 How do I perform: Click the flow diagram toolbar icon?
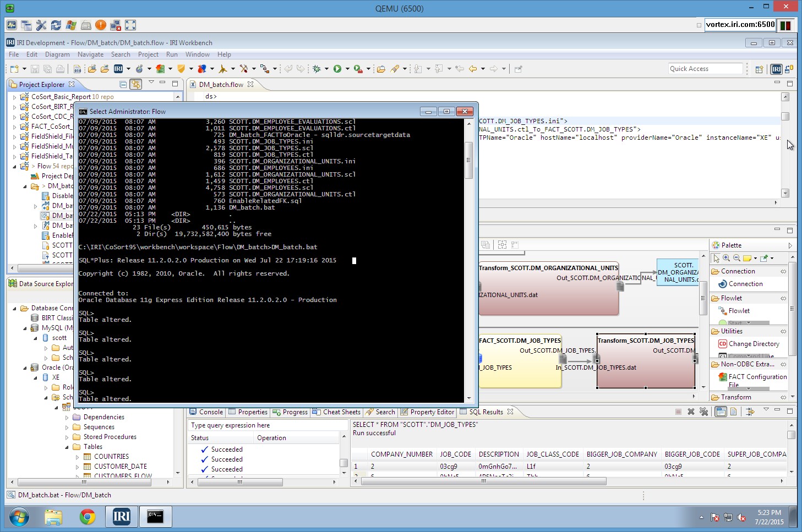click(265, 69)
